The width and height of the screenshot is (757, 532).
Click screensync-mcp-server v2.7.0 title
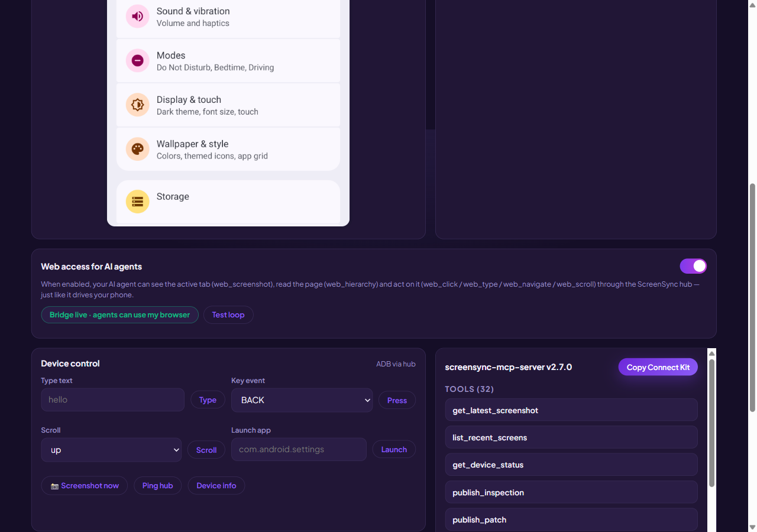point(509,367)
